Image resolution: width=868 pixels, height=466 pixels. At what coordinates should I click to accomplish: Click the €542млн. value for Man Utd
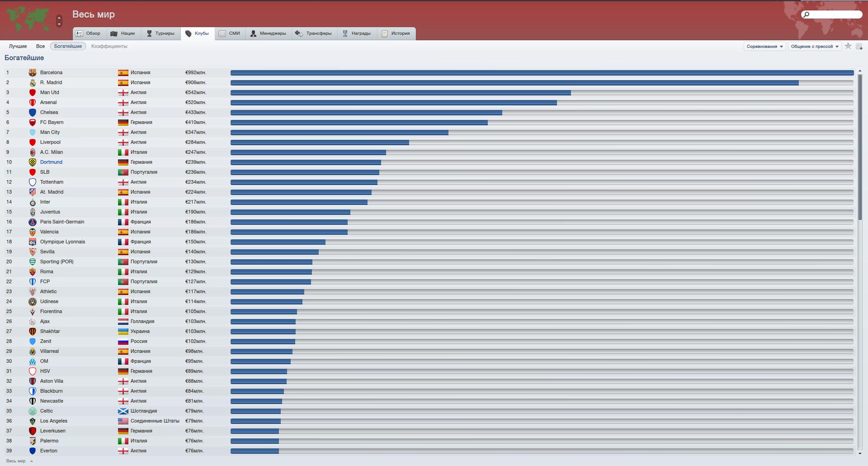click(196, 92)
